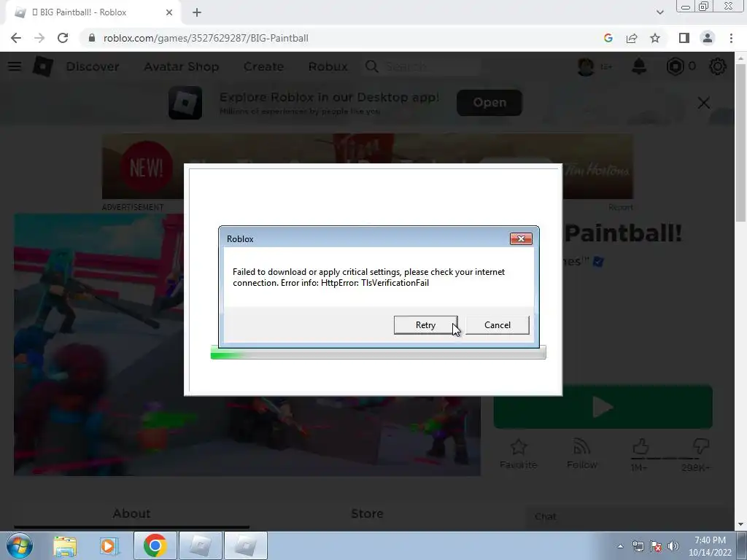Click the Robux balance icon
The height and width of the screenshot is (560, 747).
pos(675,66)
